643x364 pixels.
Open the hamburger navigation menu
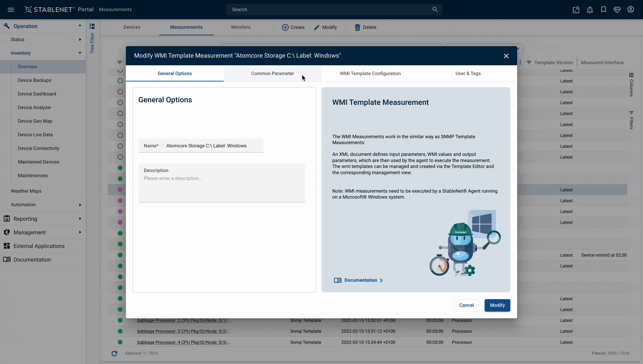click(x=11, y=10)
